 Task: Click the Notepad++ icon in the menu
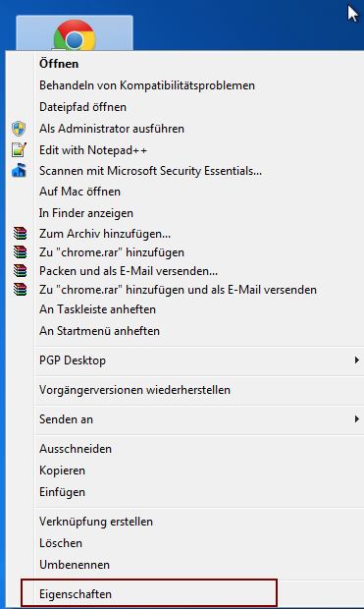[19, 150]
